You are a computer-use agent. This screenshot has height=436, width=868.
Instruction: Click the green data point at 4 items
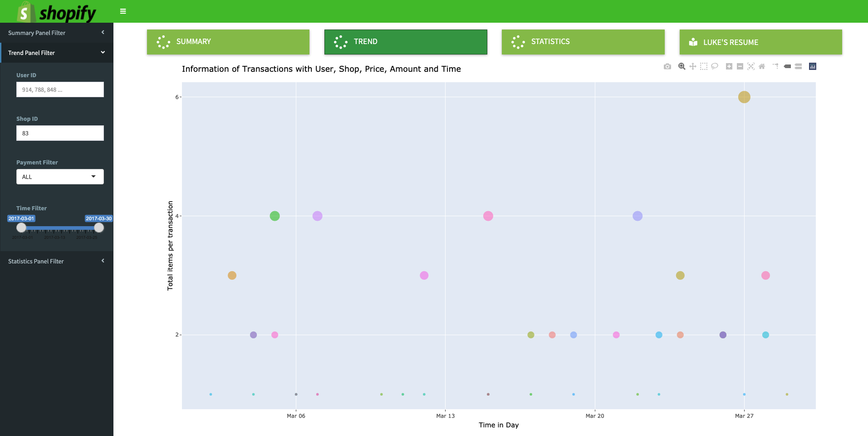click(x=275, y=216)
